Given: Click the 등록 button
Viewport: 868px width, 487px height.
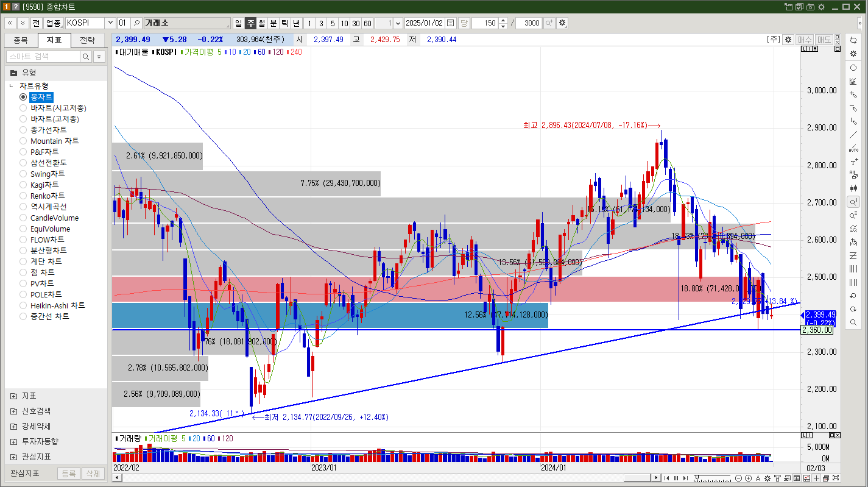Looking at the screenshot, I should click(69, 474).
